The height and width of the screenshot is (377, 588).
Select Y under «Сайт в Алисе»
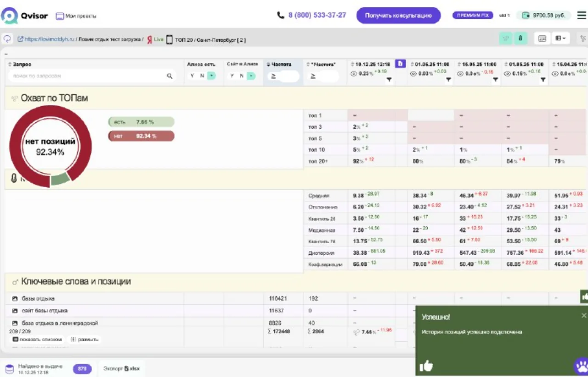pyautogui.click(x=232, y=76)
